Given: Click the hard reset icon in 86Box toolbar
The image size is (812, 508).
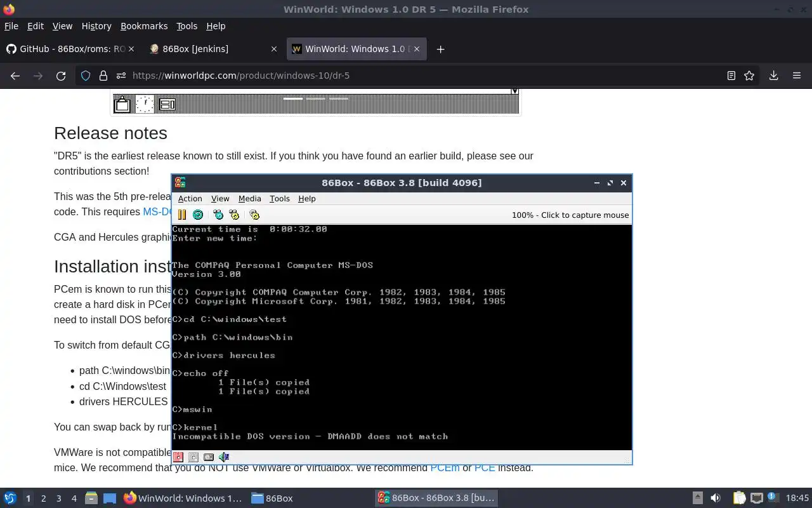Looking at the screenshot, I should tap(198, 215).
